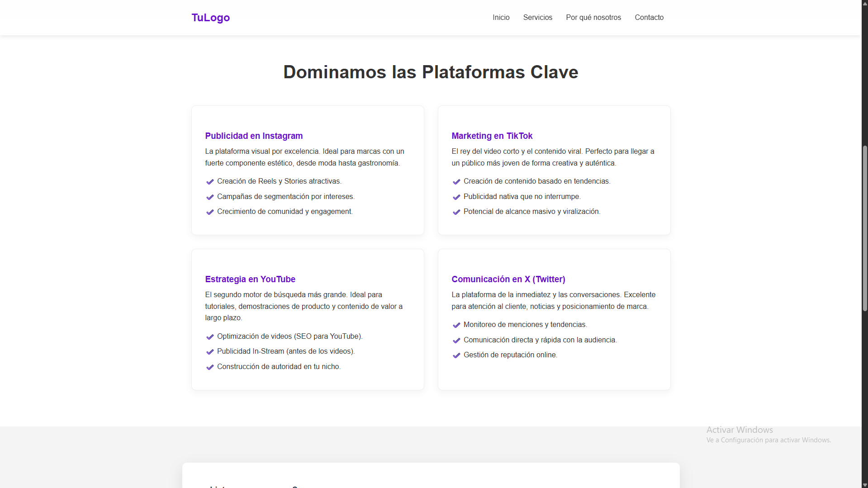This screenshot has height=488, width=868.
Task: Click checkmark next to Campañas de segmentación
Action: coord(210,197)
